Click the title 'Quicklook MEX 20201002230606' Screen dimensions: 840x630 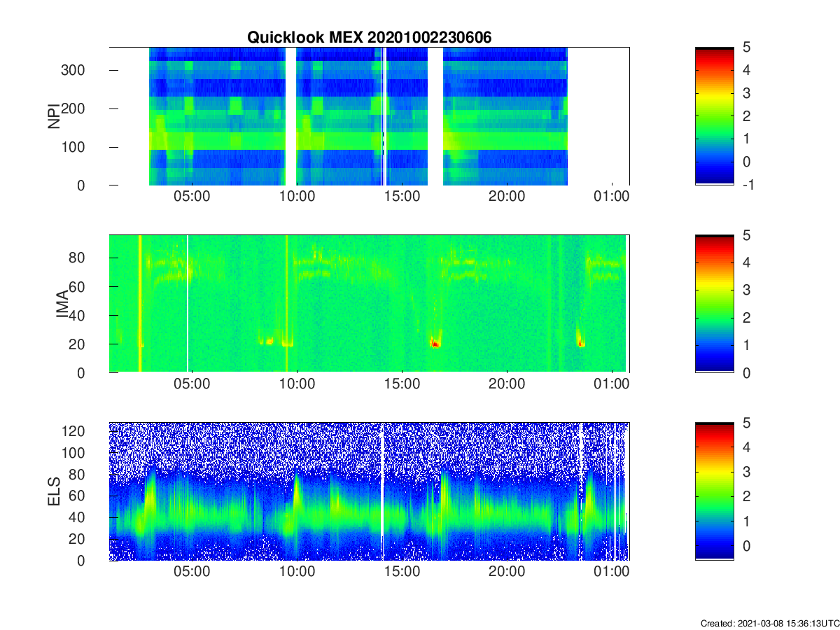[x=369, y=38]
